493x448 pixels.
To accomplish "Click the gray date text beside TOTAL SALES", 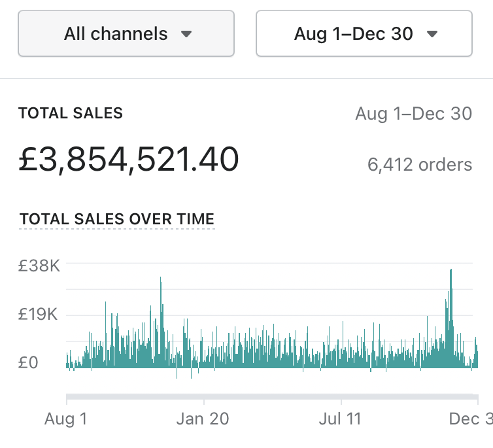I will (413, 114).
